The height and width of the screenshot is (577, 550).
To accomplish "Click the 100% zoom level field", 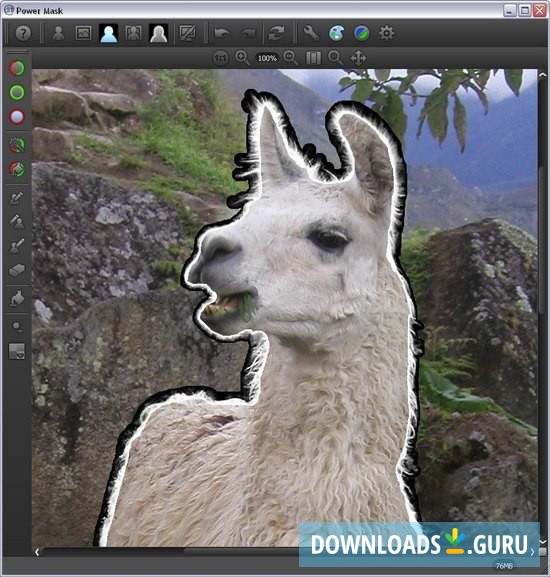I will [267, 58].
